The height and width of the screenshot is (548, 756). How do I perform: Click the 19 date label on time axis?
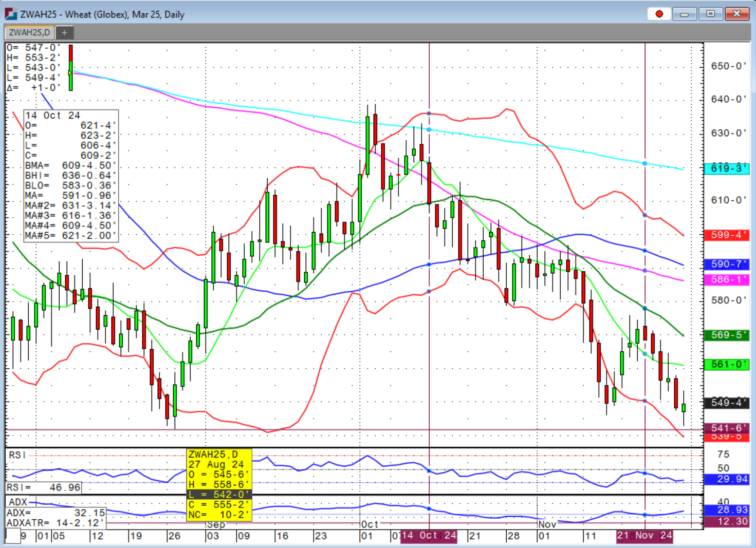click(x=136, y=536)
